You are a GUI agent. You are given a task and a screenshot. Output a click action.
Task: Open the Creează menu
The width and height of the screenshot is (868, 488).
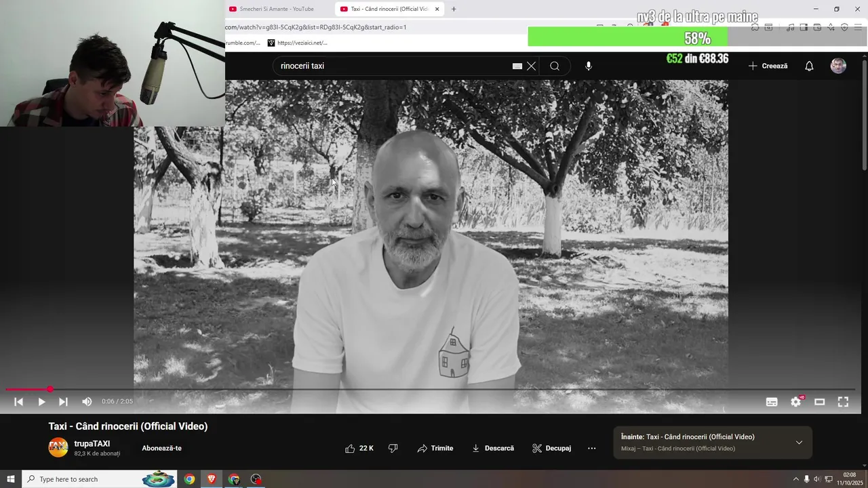pos(768,66)
